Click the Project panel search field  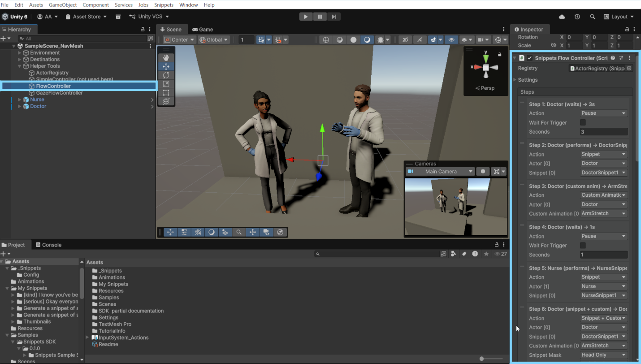tap(377, 254)
